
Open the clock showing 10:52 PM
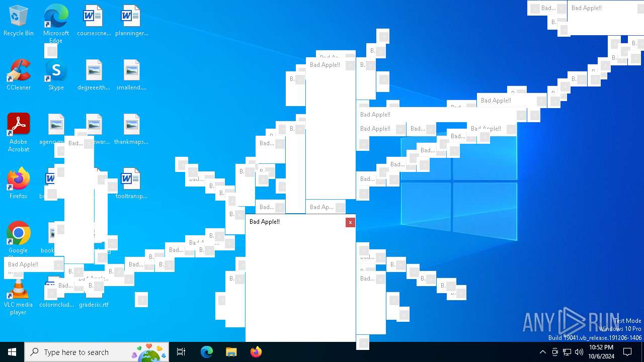[x=601, y=352]
